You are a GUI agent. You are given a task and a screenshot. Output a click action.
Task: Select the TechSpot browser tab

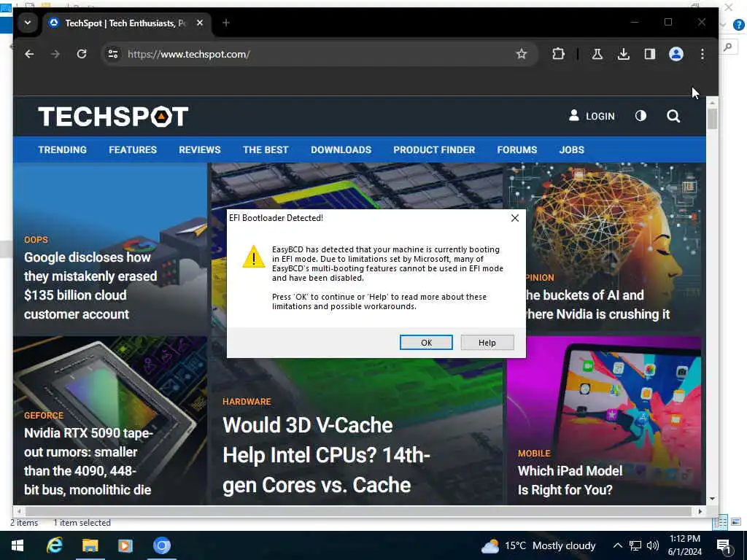pyautogui.click(x=125, y=23)
